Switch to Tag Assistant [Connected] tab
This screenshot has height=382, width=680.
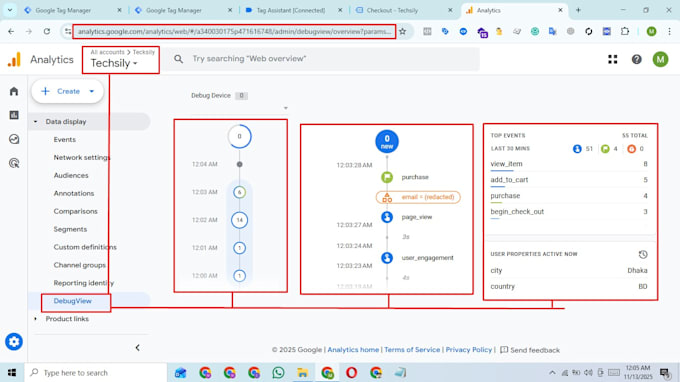291,10
